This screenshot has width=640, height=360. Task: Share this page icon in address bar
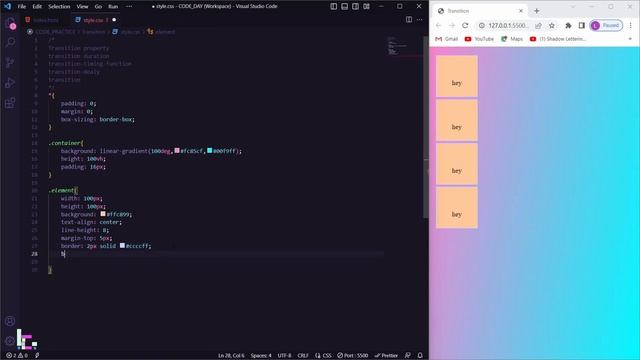[538, 25]
